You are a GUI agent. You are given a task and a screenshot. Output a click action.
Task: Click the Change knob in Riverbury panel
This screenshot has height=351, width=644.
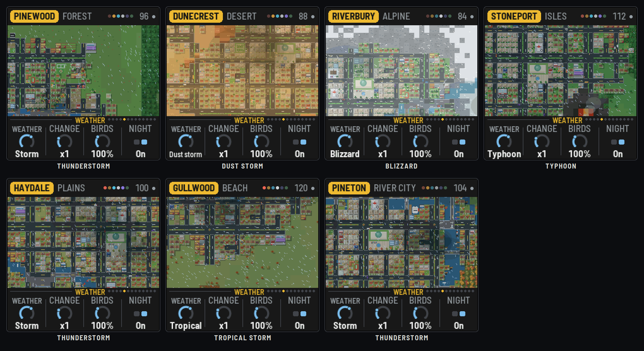coord(383,141)
